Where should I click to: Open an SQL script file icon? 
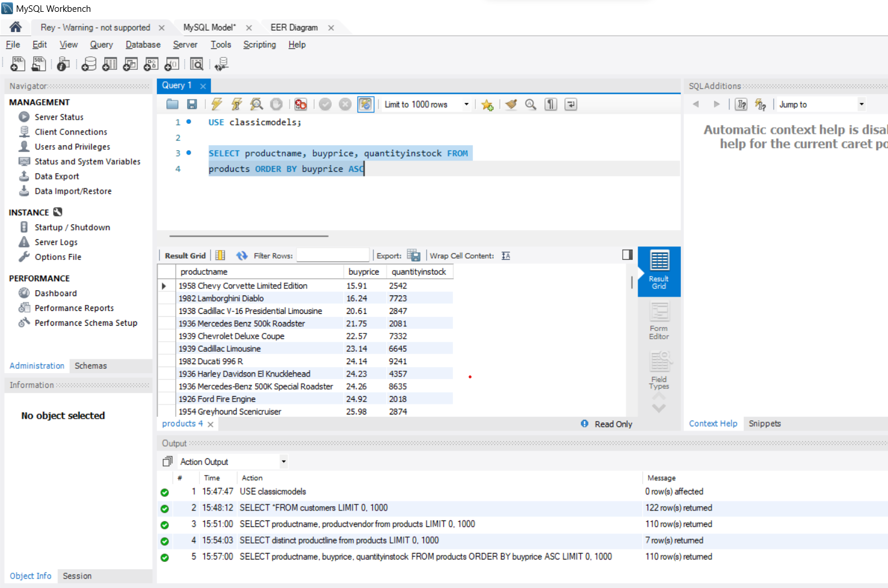pyautogui.click(x=38, y=64)
